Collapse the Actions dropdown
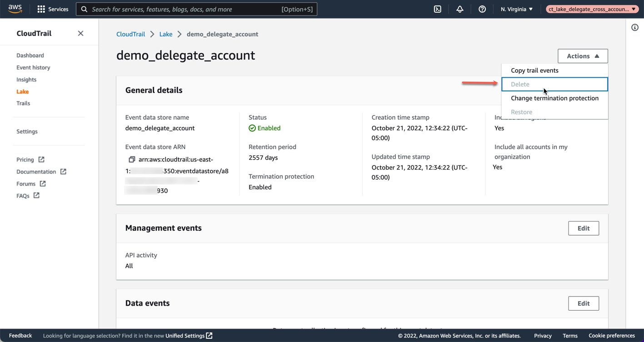The height and width of the screenshot is (342, 644). [582, 55]
